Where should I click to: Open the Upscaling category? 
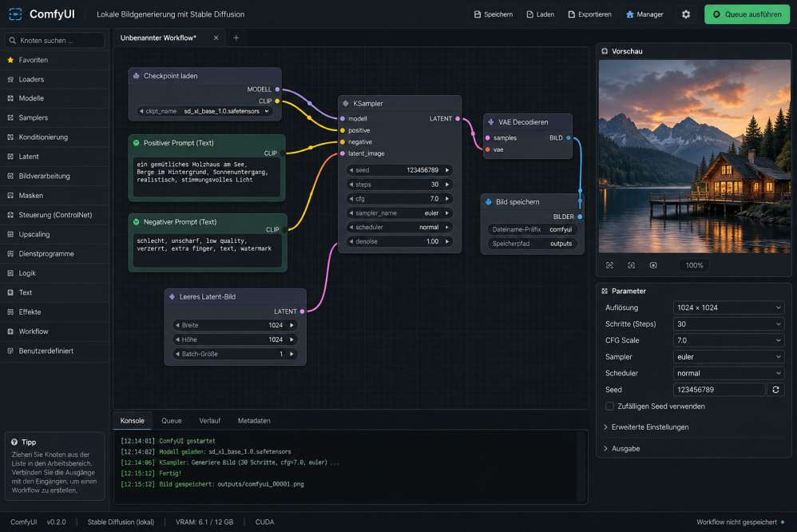pos(55,235)
